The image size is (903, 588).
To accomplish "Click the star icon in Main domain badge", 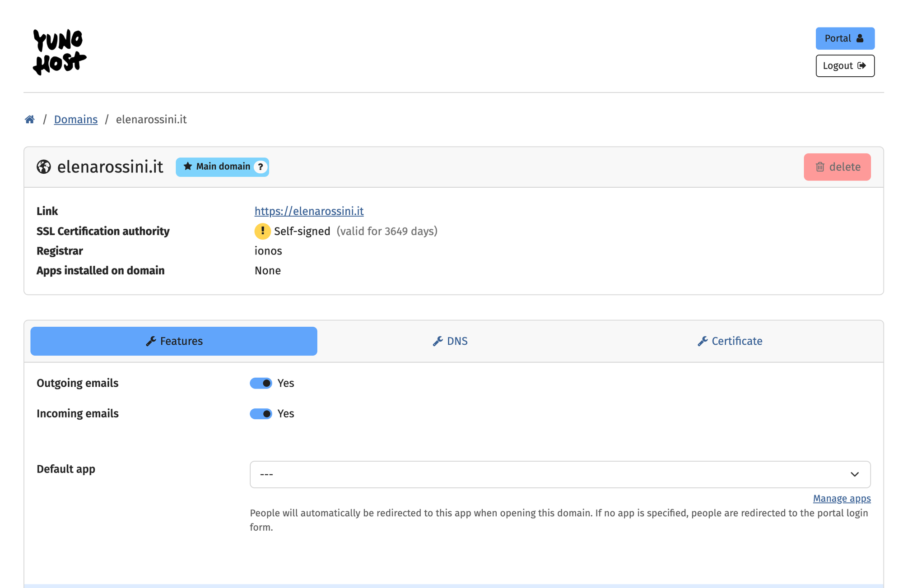I will (188, 167).
